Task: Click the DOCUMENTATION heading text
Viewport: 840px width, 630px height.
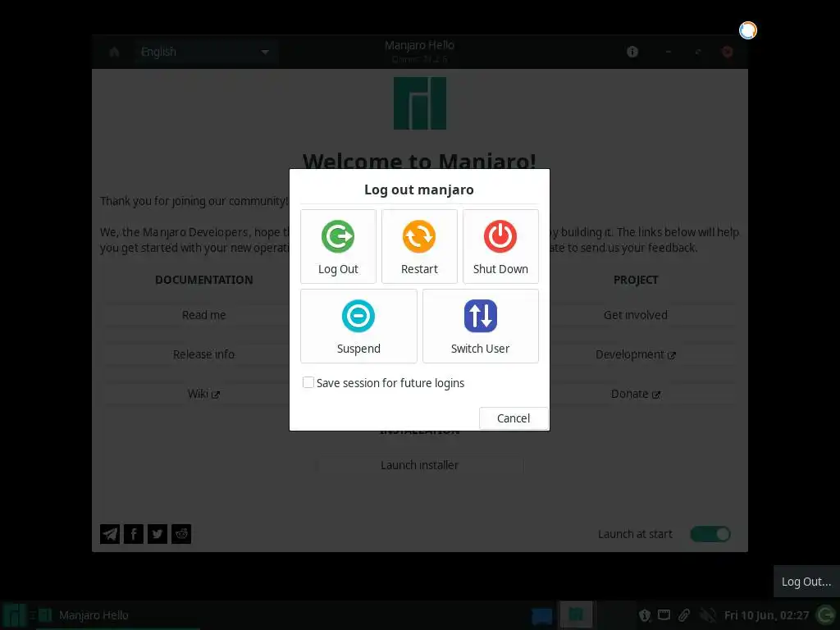Action: tap(203, 280)
